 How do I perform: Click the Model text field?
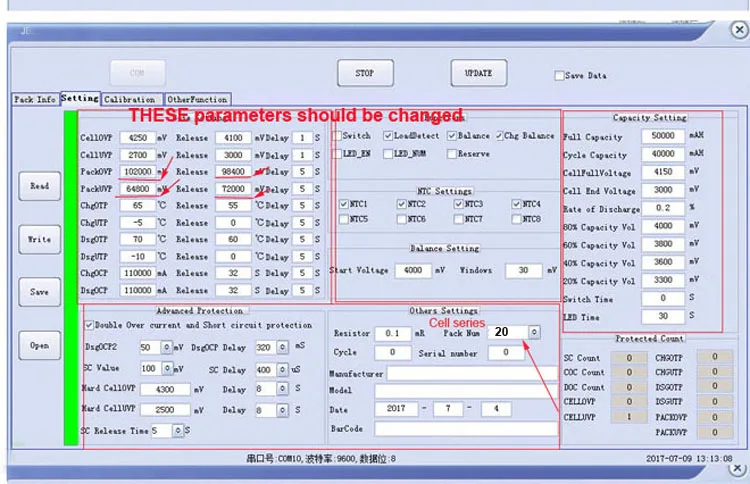point(466,391)
